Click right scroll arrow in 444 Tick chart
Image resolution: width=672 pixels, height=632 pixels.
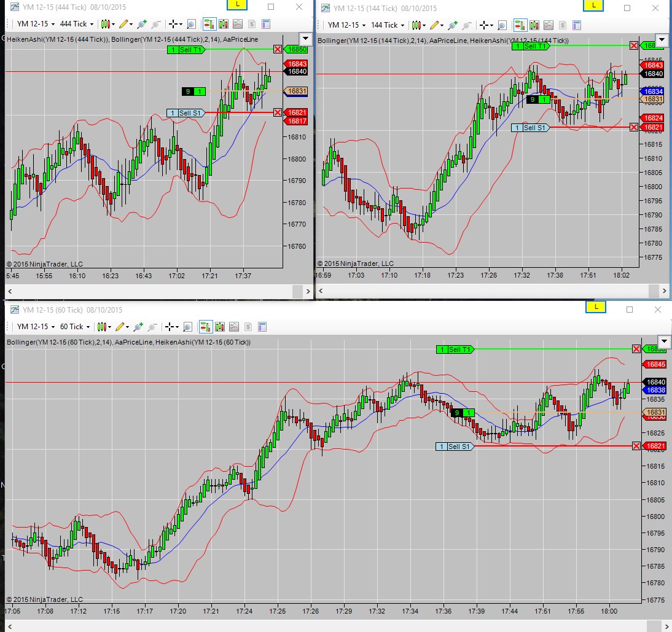308,291
